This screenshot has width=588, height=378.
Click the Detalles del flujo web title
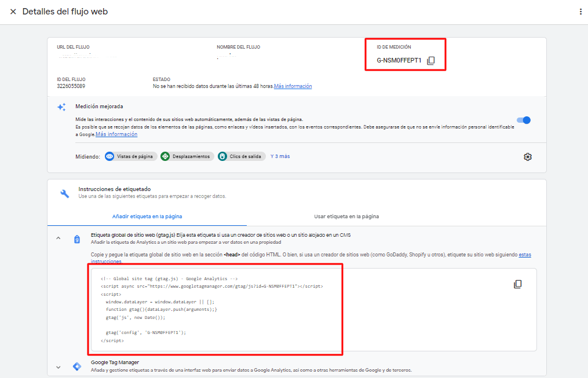[65, 12]
